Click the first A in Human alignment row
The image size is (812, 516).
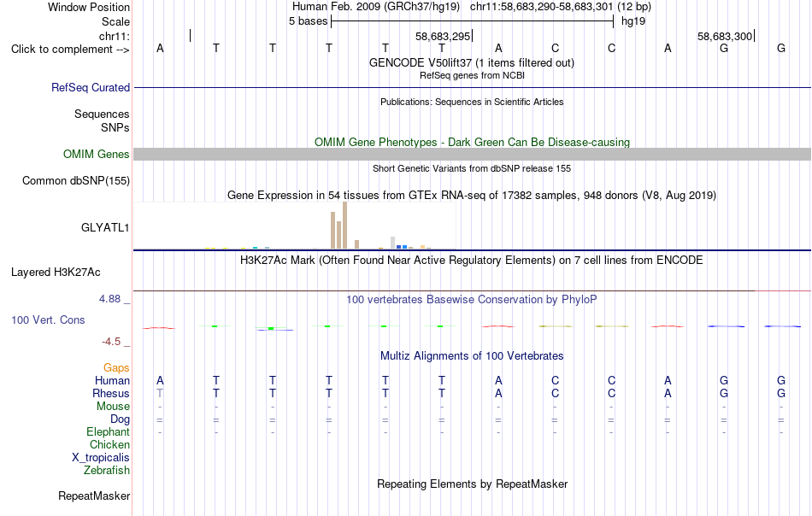(160, 380)
